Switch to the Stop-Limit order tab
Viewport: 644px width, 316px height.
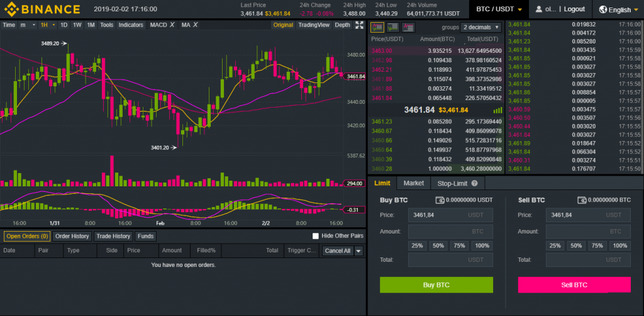click(x=458, y=183)
